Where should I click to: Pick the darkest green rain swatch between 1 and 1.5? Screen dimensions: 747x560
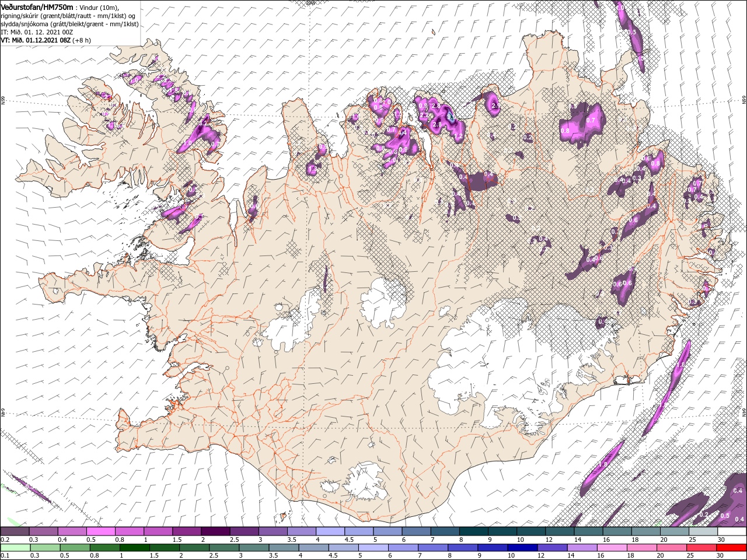135,547
